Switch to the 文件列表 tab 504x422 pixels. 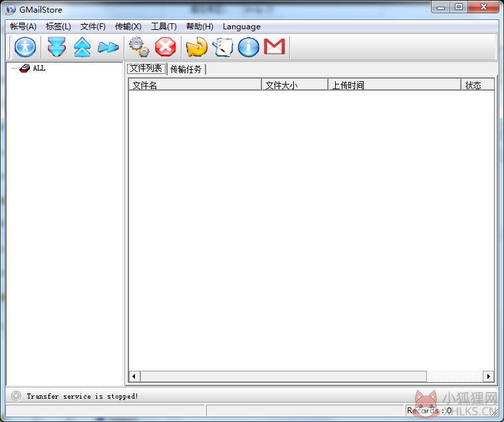tap(146, 69)
